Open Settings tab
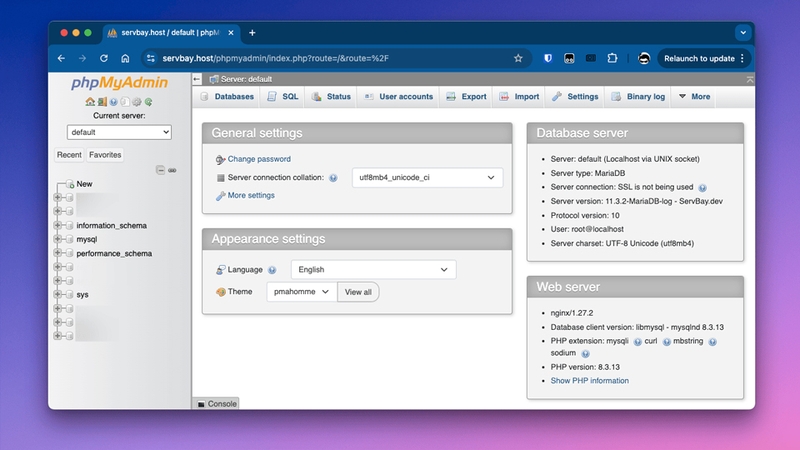Screen dimensions: 800x450 click(575, 96)
